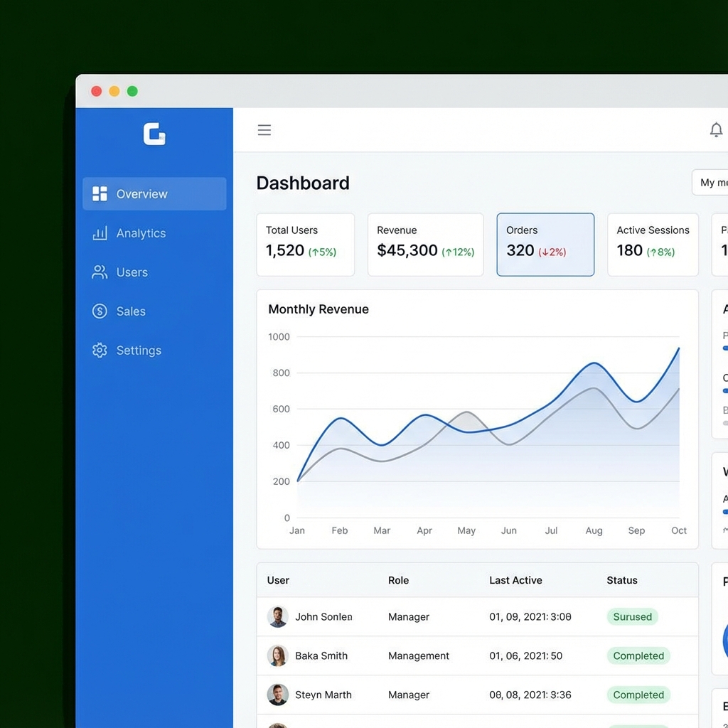Click the Active Sessions card
Image resolution: width=728 pixels, height=728 pixels.
click(653, 245)
